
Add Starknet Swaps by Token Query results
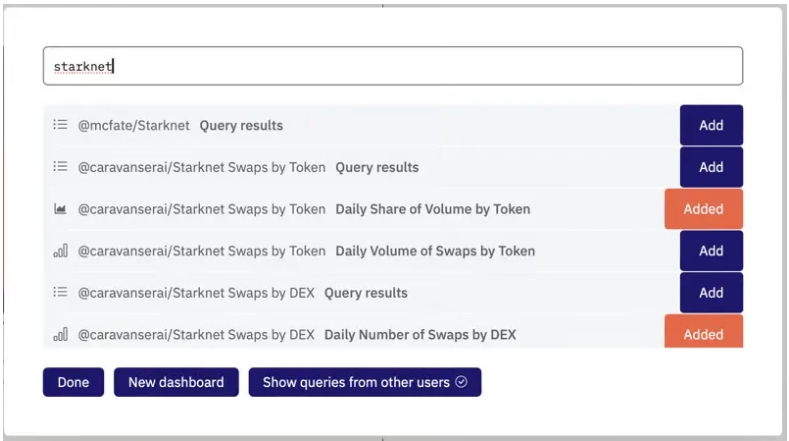tap(711, 167)
